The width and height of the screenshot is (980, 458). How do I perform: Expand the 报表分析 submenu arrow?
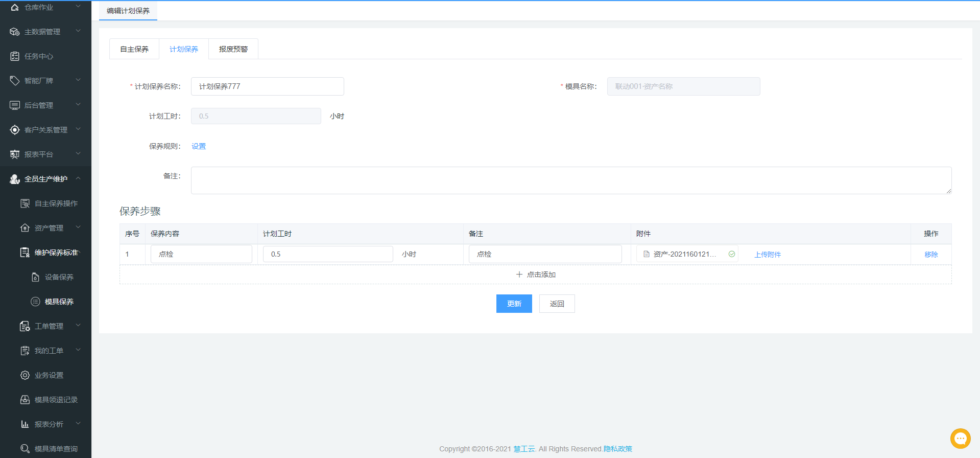[78, 424]
